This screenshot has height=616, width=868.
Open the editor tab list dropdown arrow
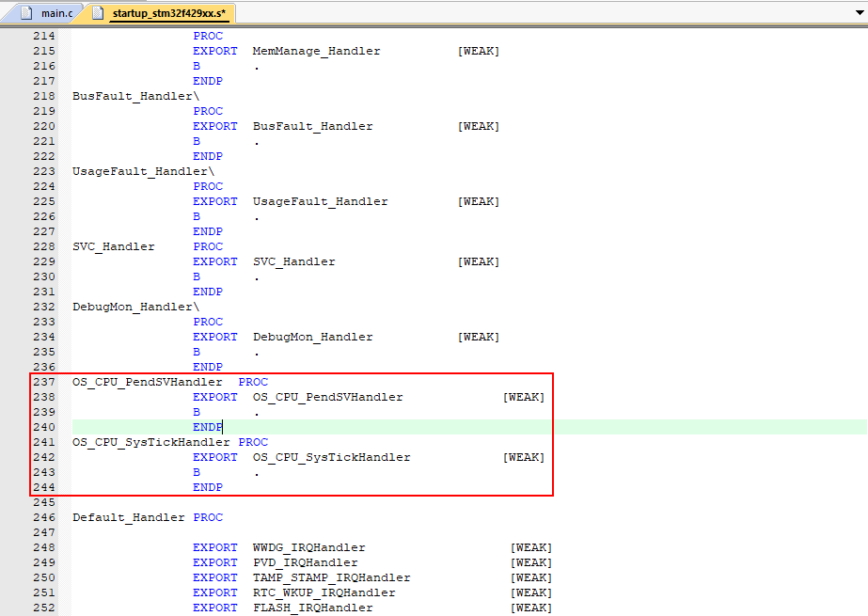pos(860,12)
